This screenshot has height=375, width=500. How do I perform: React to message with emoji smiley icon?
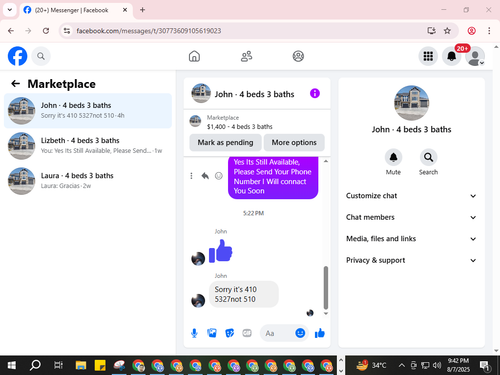pyautogui.click(x=219, y=176)
